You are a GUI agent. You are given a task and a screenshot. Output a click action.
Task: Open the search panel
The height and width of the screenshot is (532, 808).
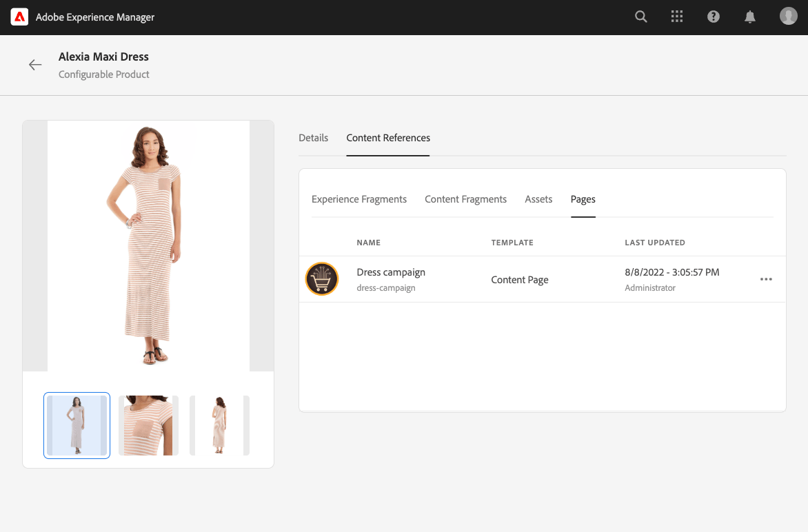click(x=640, y=16)
